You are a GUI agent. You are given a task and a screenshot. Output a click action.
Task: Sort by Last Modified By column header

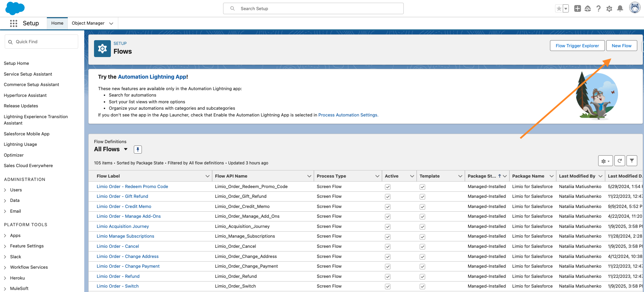[x=577, y=176]
